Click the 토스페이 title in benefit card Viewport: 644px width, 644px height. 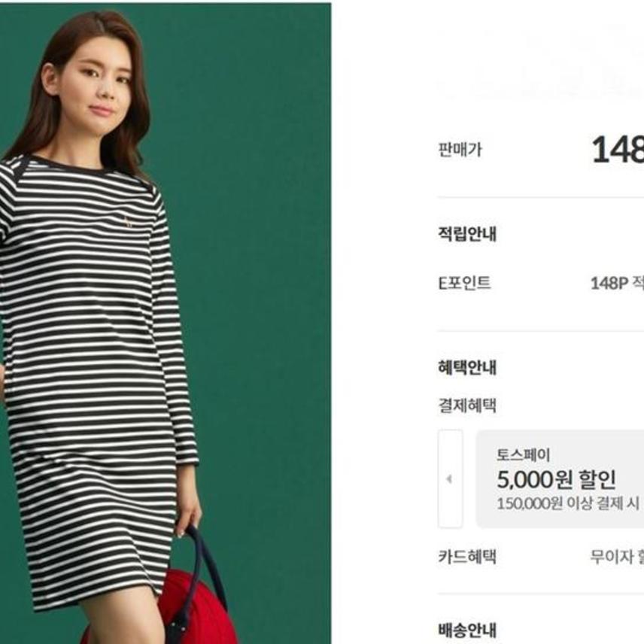click(x=524, y=454)
